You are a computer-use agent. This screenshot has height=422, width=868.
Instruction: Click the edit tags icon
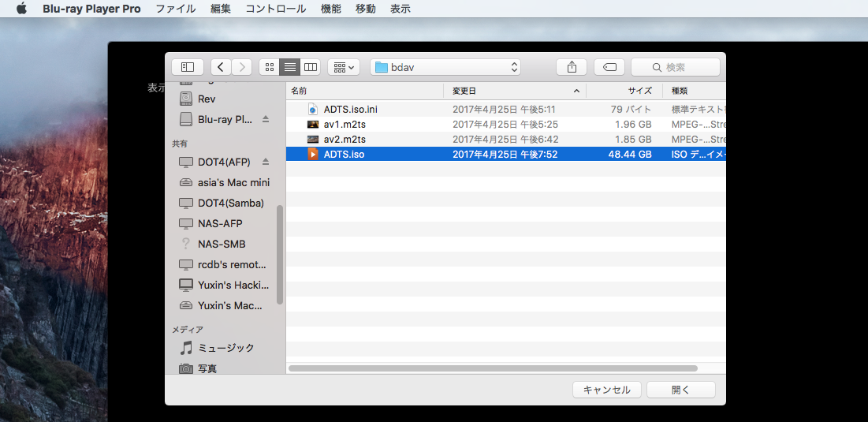coord(609,67)
